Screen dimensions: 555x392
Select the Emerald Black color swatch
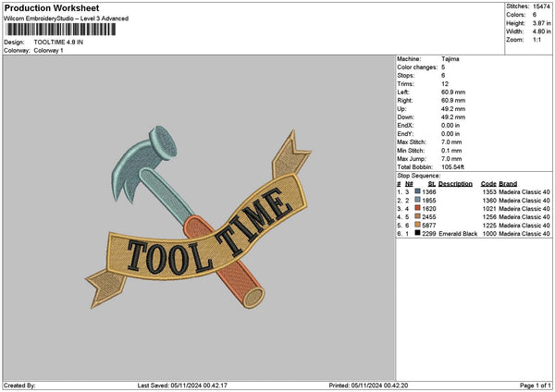click(x=419, y=233)
